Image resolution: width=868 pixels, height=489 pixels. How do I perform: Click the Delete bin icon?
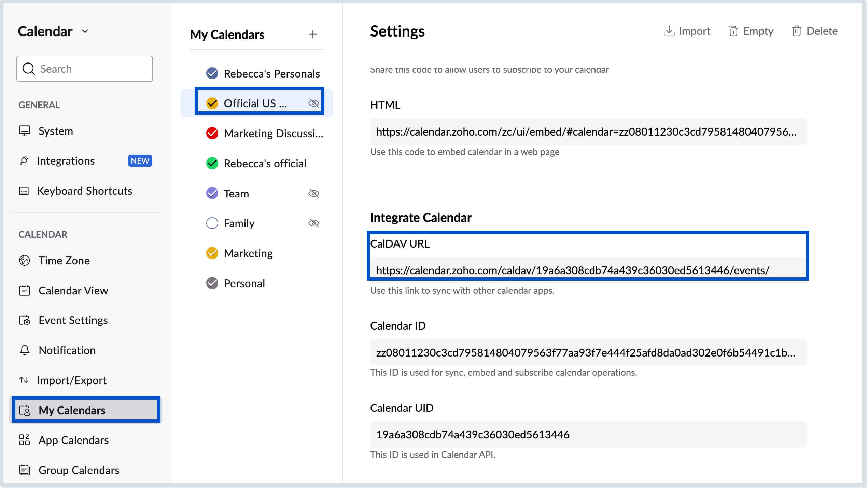796,31
